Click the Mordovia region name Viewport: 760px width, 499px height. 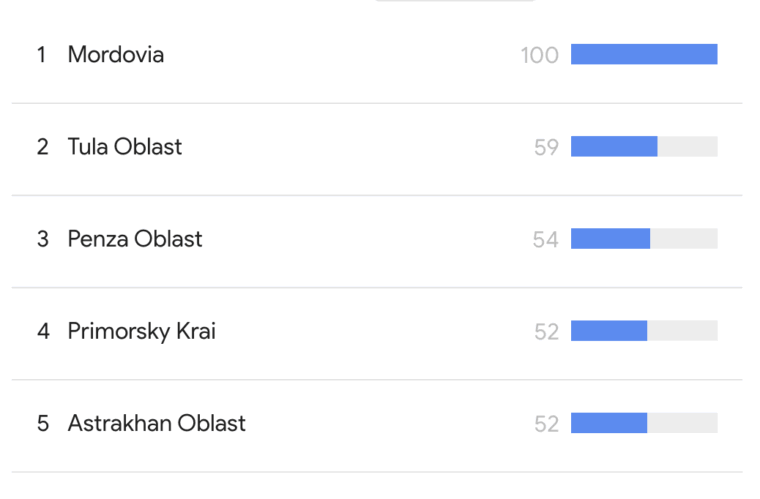115,55
